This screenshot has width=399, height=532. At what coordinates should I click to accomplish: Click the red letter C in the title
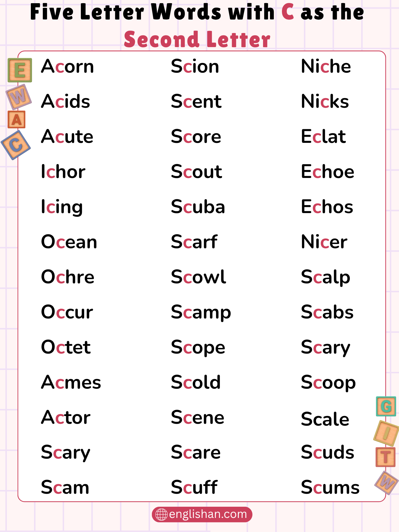click(288, 12)
